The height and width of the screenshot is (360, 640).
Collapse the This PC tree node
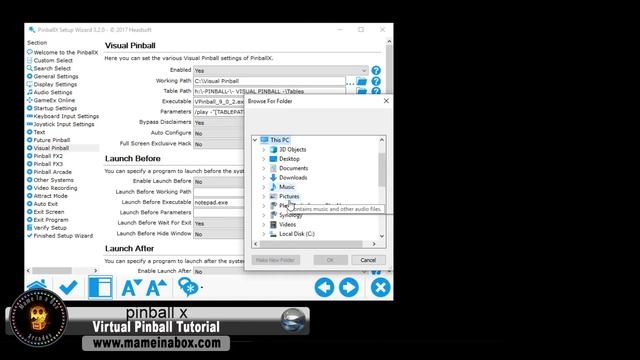click(255, 140)
